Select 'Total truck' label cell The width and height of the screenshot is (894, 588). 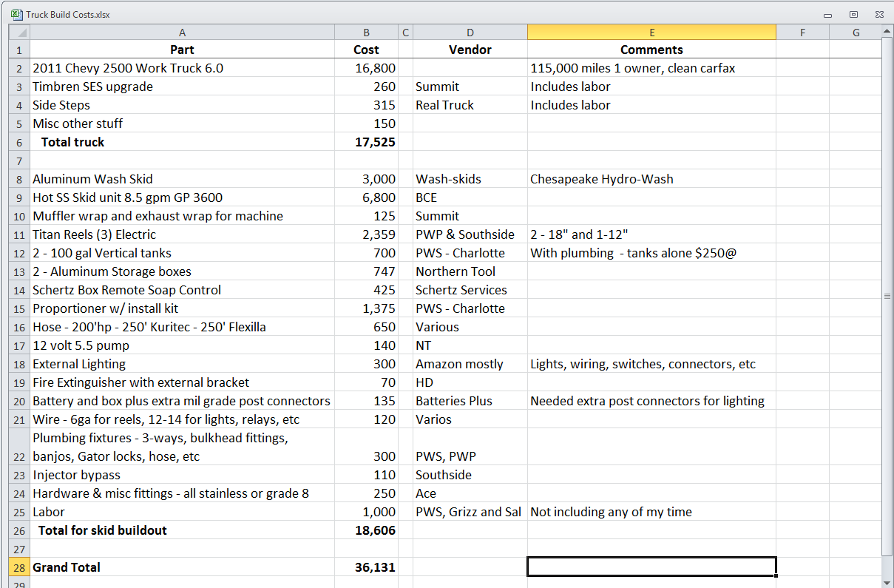[182, 142]
